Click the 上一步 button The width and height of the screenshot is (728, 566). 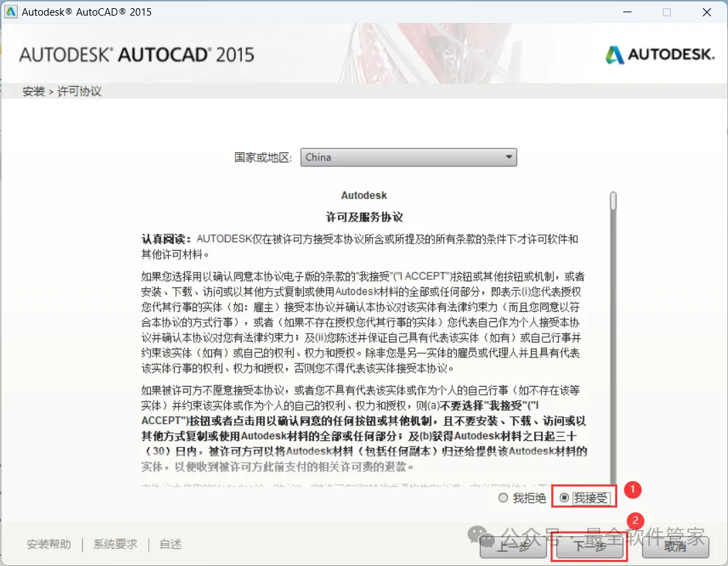click(x=513, y=546)
